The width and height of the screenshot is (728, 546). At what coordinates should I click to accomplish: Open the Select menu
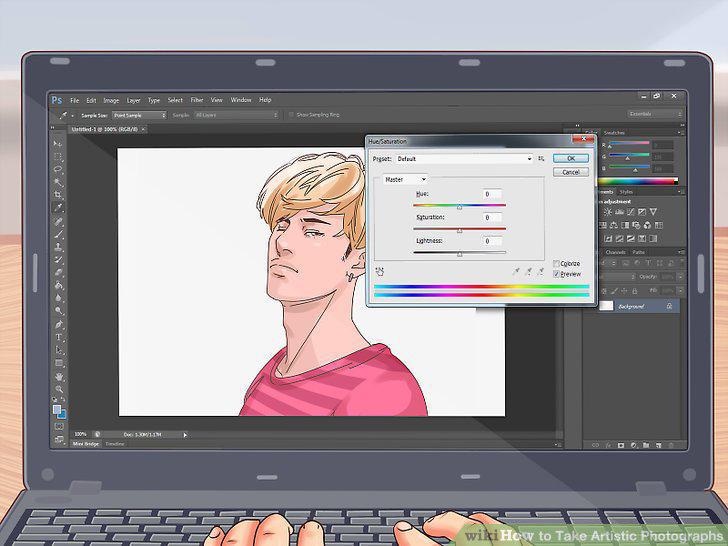(175, 100)
